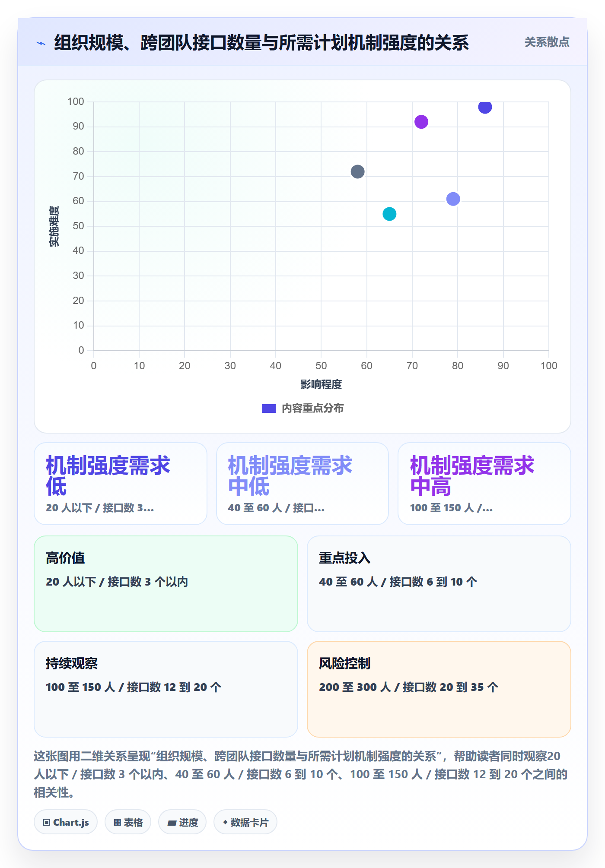Toggle the 内容重点分布 legend label
Image resolution: width=605 pixels, height=868 pixels.
pyautogui.click(x=312, y=409)
